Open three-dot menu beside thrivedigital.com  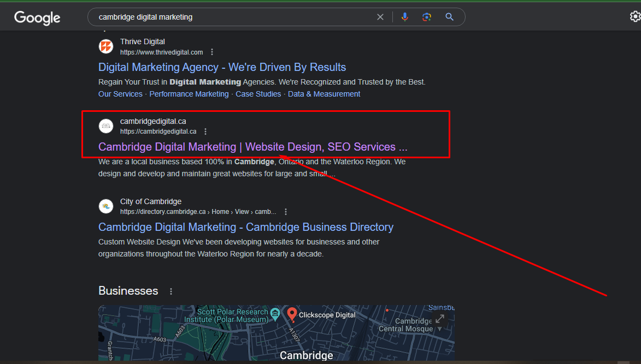click(x=212, y=51)
